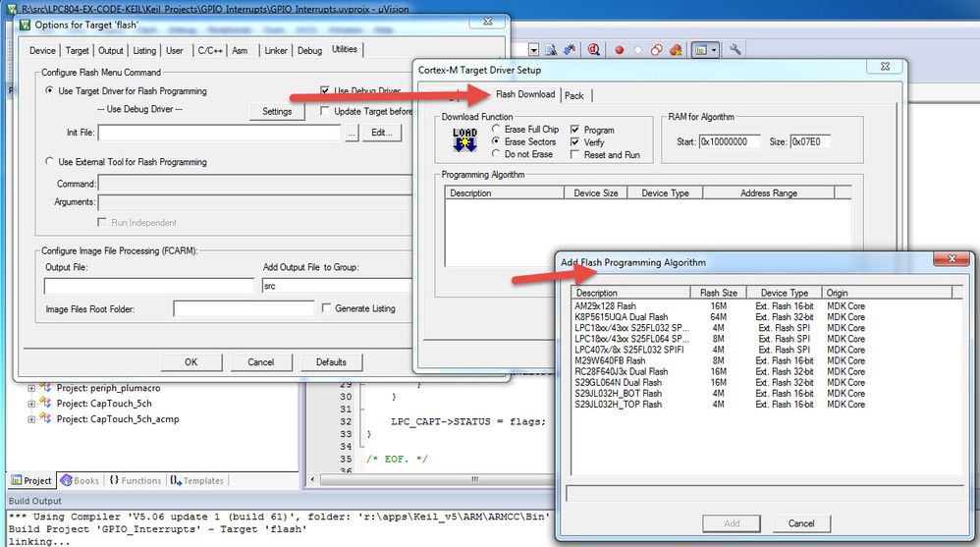Click the CapTouch_5ch project icon
This screenshot has height=547, width=980.
(x=45, y=404)
